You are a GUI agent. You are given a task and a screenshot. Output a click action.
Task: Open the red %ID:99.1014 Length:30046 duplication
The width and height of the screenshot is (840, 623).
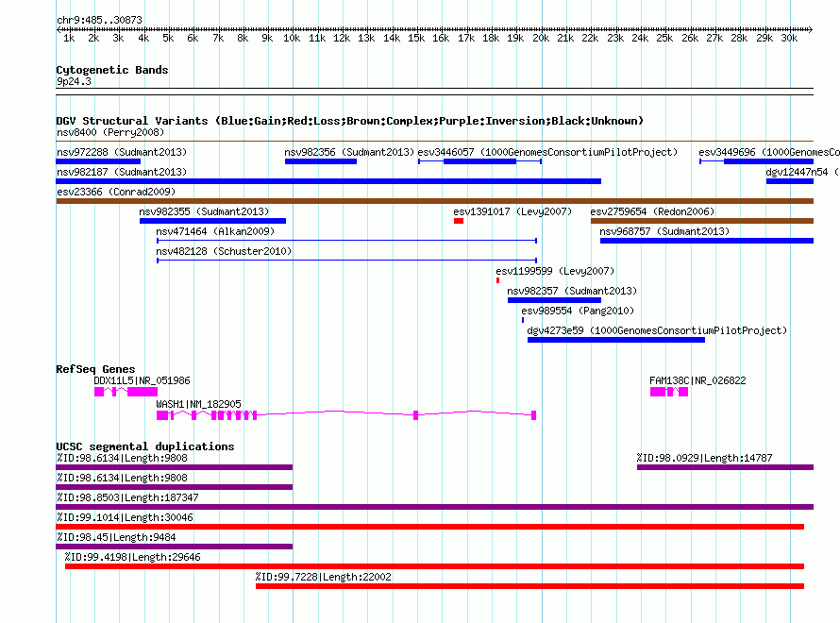pyautogui.click(x=429, y=527)
